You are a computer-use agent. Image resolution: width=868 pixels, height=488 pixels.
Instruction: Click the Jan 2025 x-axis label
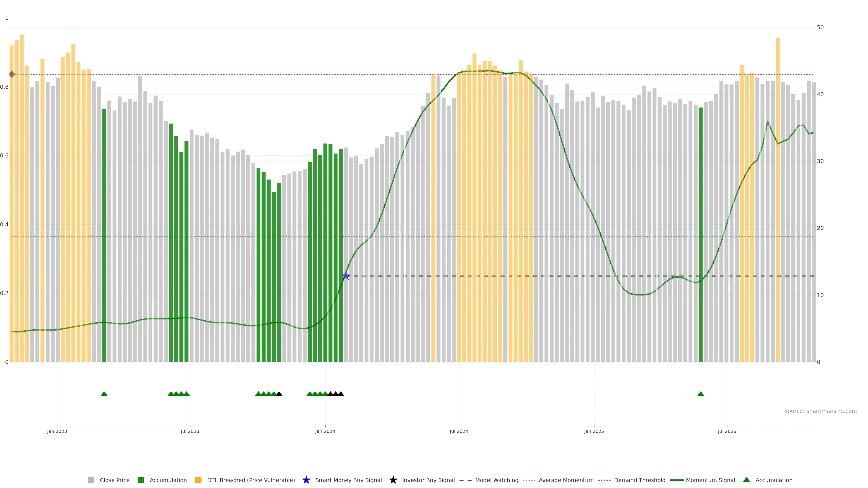tap(594, 431)
